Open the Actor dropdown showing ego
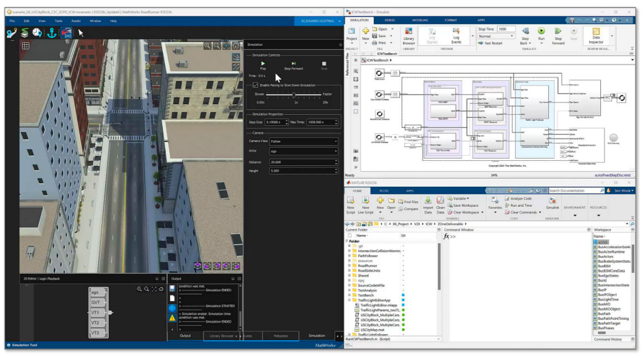Screen dimensions: 644x358 (x=303, y=151)
